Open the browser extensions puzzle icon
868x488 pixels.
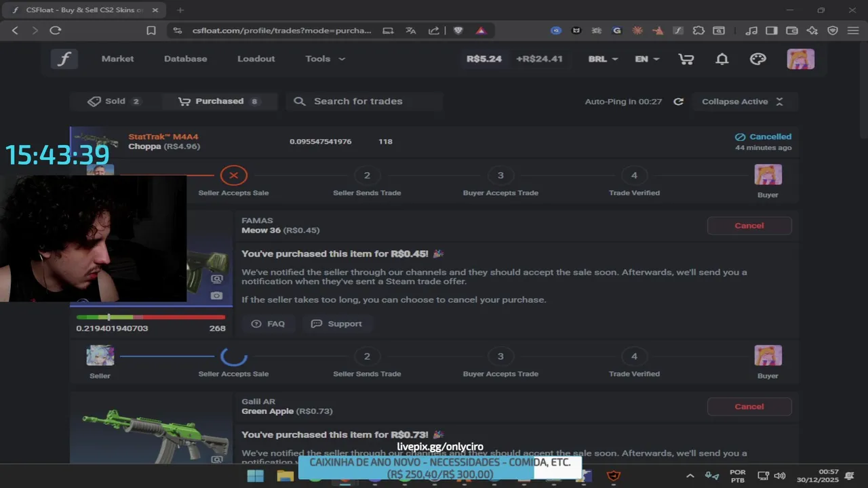[x=698, y=30]
